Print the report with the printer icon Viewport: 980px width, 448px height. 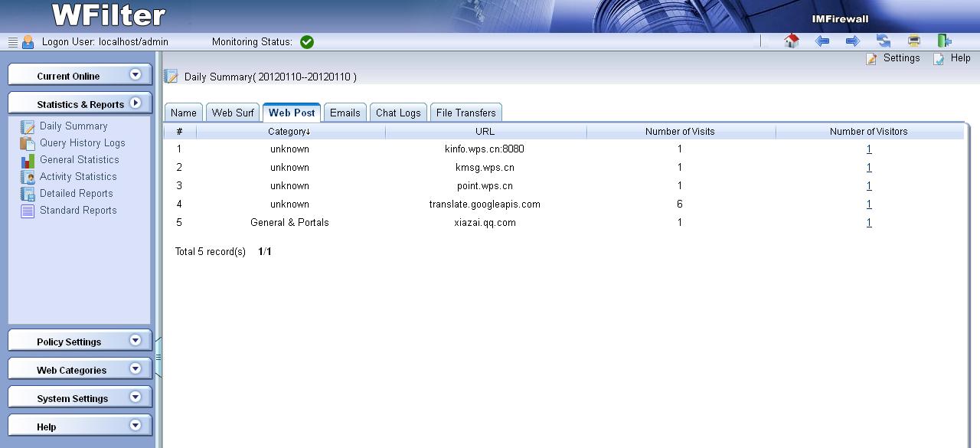[x=914, y=41]
